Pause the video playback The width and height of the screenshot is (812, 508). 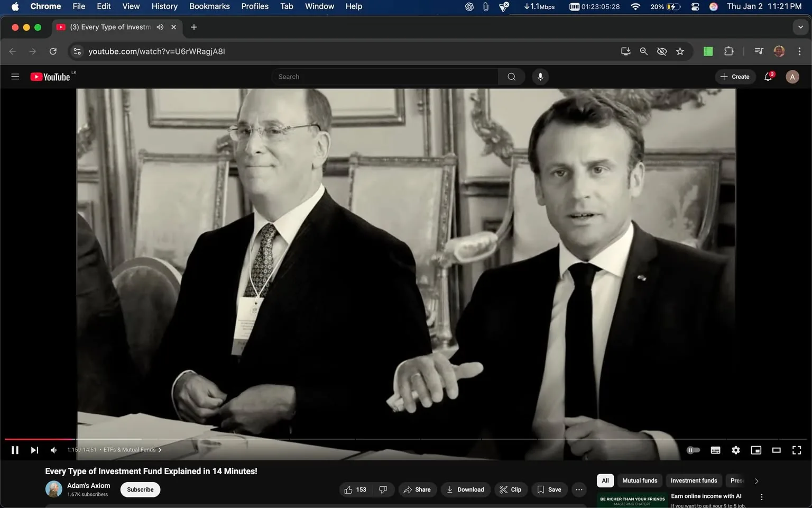click(15, 450)
